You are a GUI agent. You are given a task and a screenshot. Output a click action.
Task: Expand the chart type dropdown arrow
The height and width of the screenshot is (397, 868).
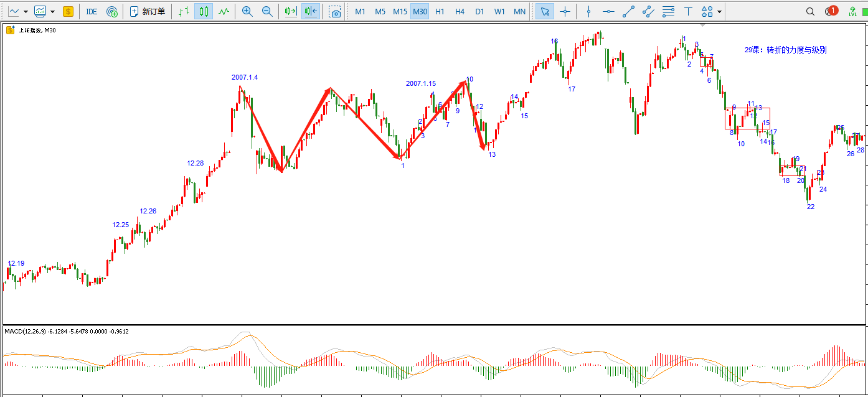tap(26, 11)
